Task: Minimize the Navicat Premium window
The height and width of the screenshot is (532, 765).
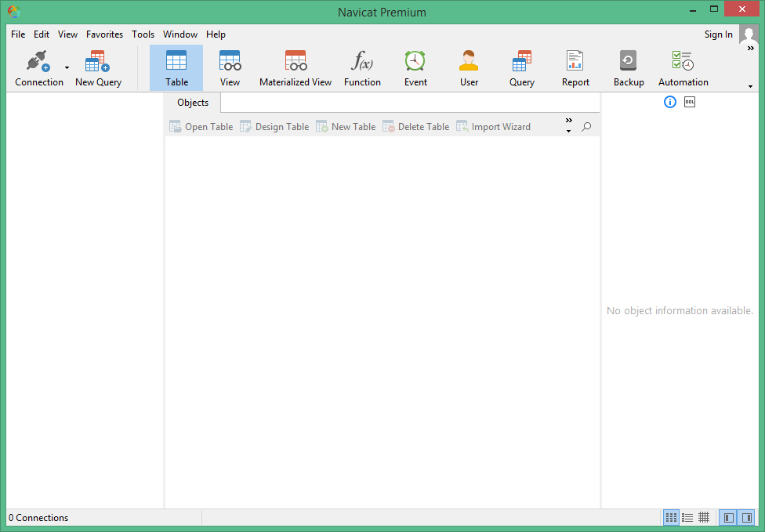Action: tap(692, 9)
